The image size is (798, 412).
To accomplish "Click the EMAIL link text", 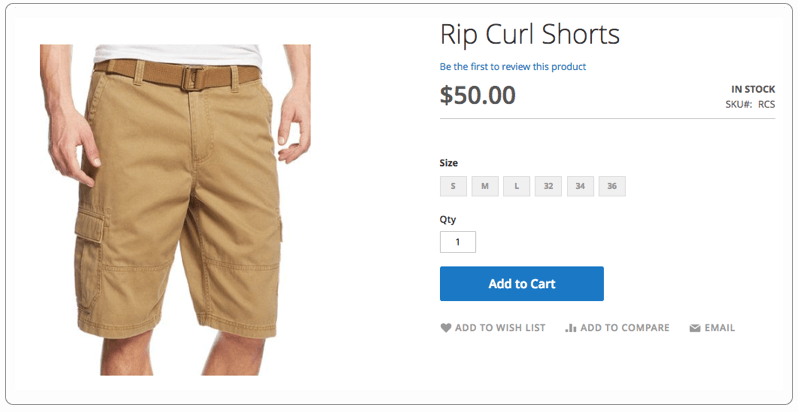I will pos(720,328).
